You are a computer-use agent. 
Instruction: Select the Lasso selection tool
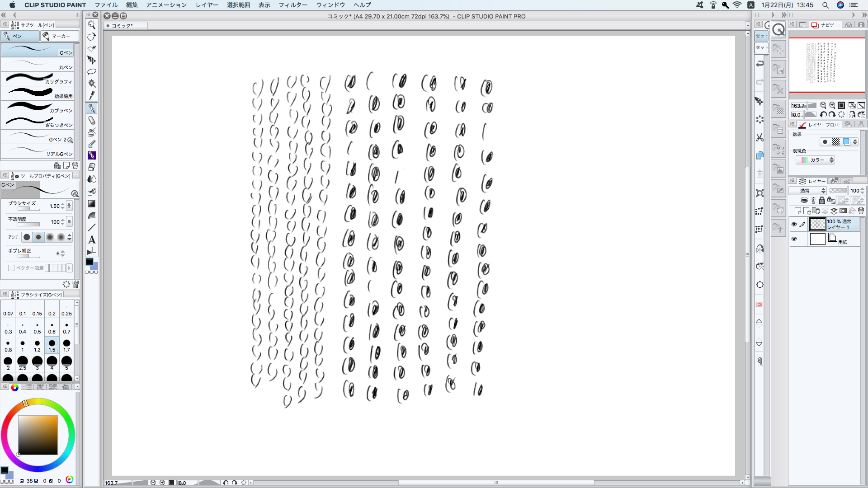point(92,72)
